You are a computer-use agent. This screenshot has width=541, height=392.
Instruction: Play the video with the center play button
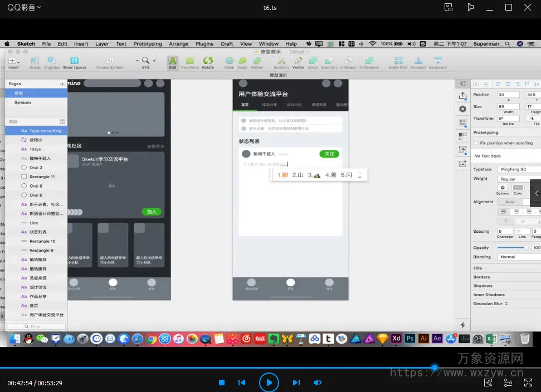269,383
